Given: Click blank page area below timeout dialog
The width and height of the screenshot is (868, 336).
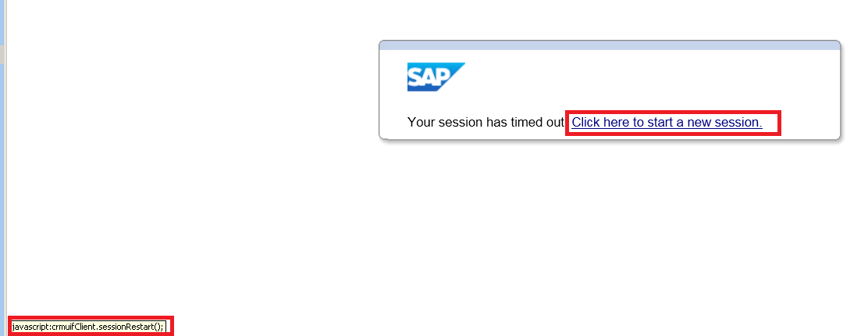Looking at the screenshot, I should 609,233.
